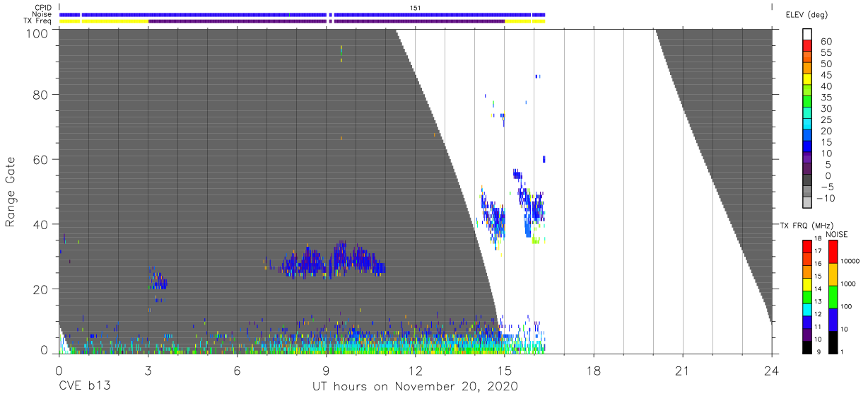This screenshot has height=401, width=868.
Task: Click the blue Noise bar along the top
Action: pos(302,14)
